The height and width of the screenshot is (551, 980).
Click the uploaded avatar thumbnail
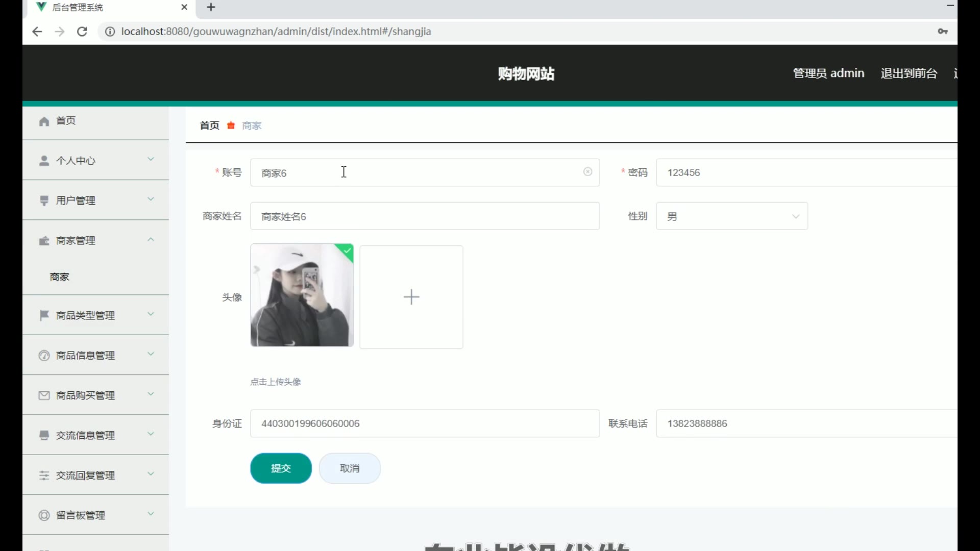coord(302,295)
